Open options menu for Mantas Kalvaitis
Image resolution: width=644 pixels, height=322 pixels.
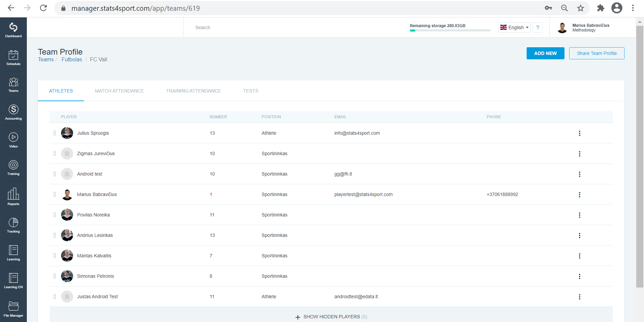tap(579, 256)
